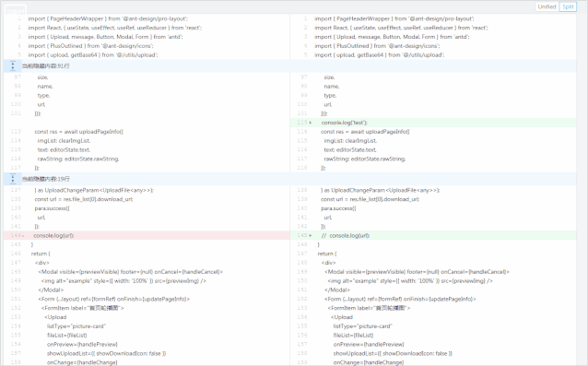Click line 147 'return ('
The height and width of the screenshot is (366, 588).
pos(327,254)
